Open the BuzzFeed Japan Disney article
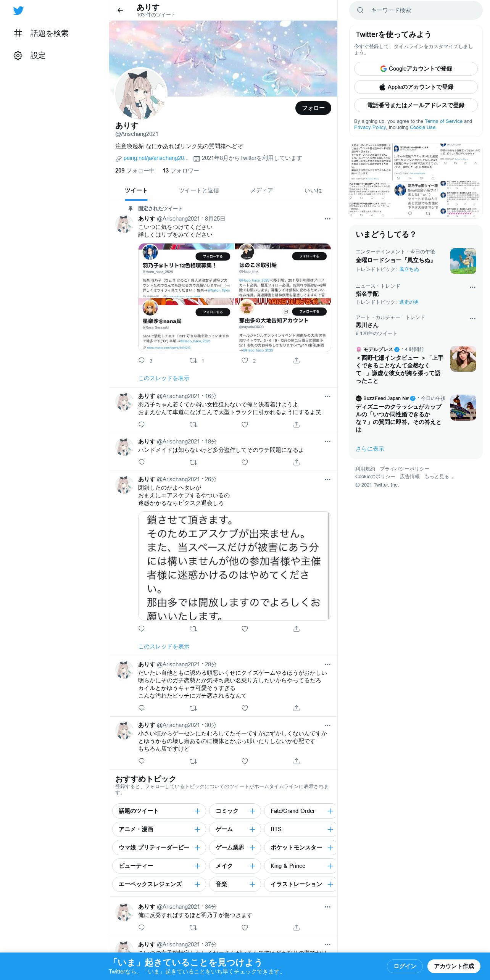Viewport: 490px width, 980px height. (x=416, y=414)
